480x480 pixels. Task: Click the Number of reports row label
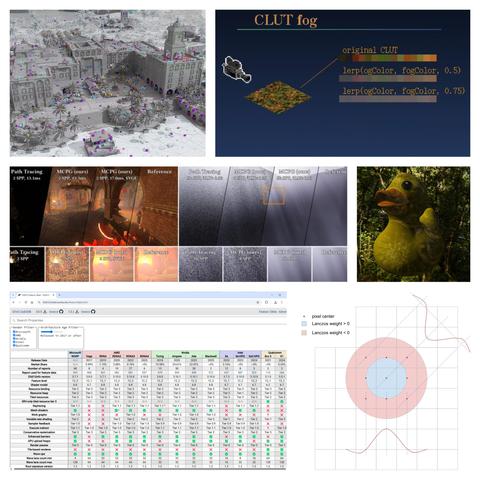39,368
